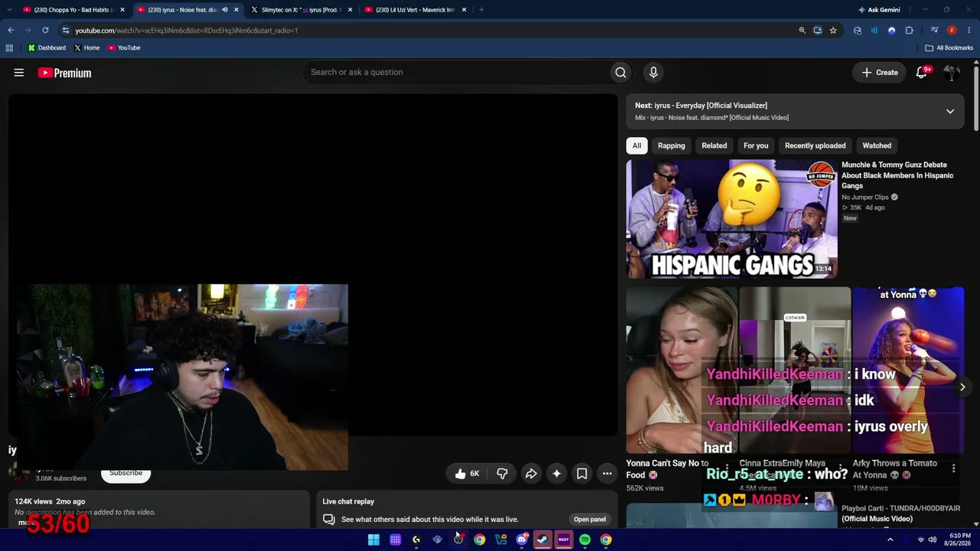Select the Related filter chip

click(x=714, y=145)
